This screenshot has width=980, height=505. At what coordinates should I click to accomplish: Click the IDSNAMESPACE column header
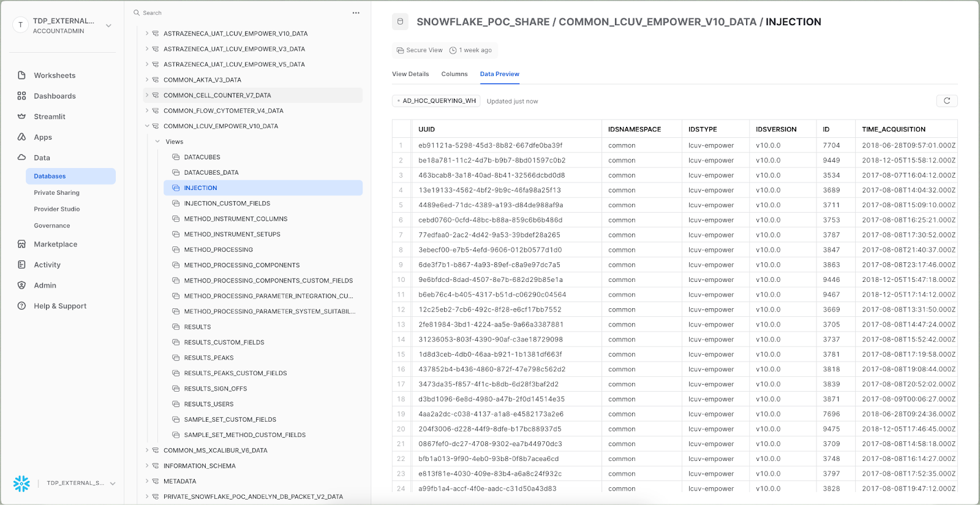pos(642,129)
